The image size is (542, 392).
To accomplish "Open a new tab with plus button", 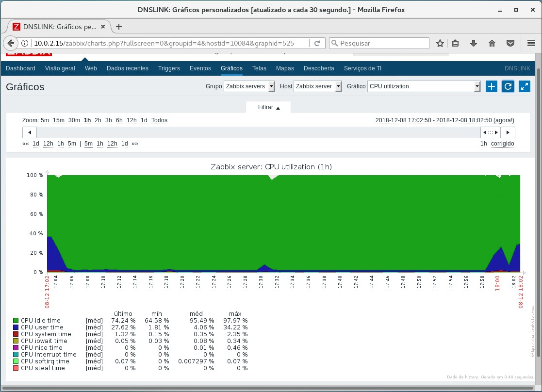I will (119, 27).
